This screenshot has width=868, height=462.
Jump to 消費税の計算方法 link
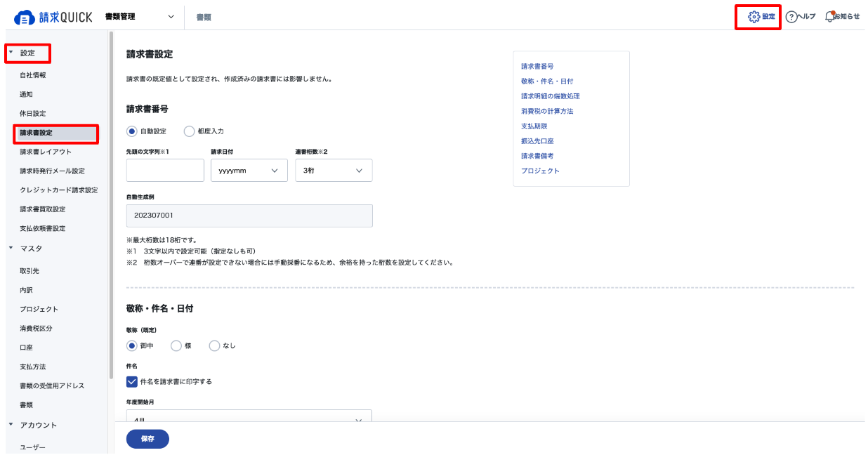[x=548, y=111]
